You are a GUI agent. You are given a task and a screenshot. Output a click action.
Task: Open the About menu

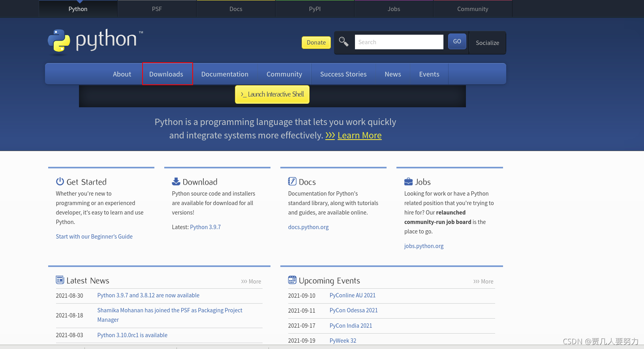[x=122, y=74]
